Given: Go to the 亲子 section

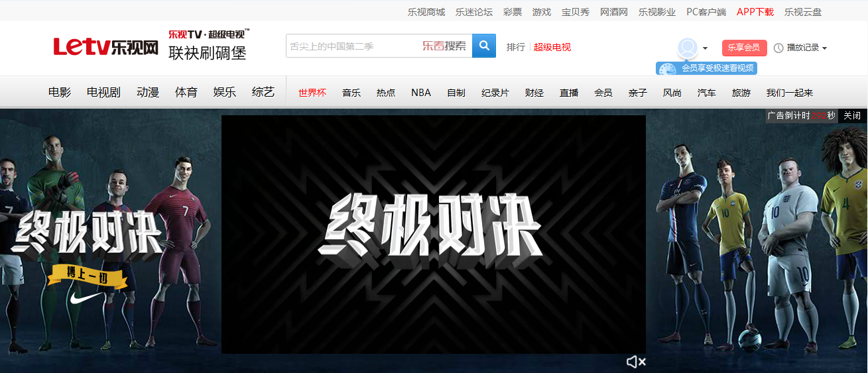Looking at the screenshot, I should click(638, 93).
